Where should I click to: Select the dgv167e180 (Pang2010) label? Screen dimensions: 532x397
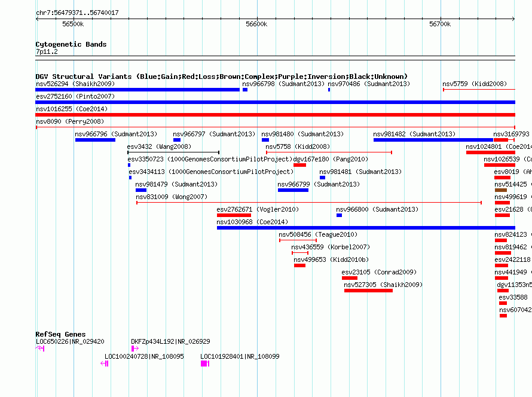pyautogui.click(x=331, y=159)
